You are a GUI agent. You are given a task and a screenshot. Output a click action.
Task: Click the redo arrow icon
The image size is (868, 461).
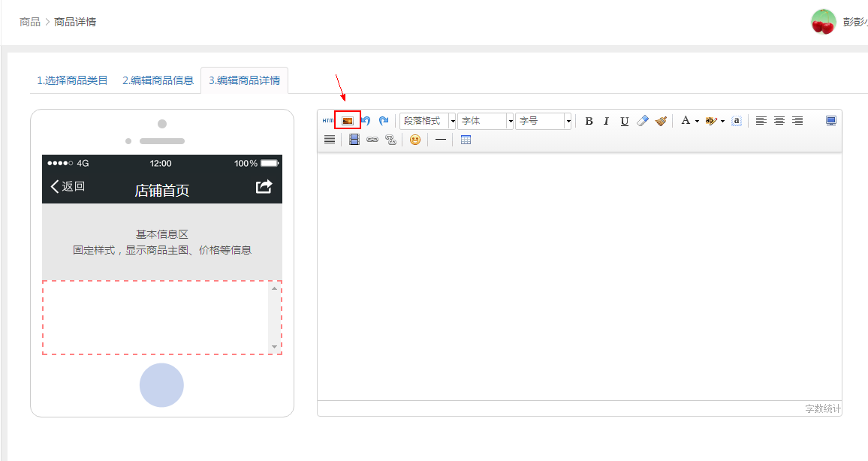point(384,121)
